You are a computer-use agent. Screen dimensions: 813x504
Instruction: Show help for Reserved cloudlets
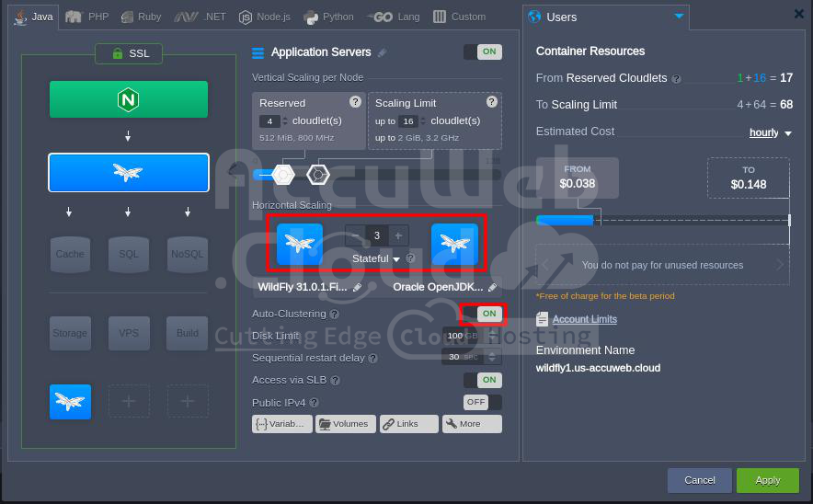pyautogui.click(x=355, y=102)
